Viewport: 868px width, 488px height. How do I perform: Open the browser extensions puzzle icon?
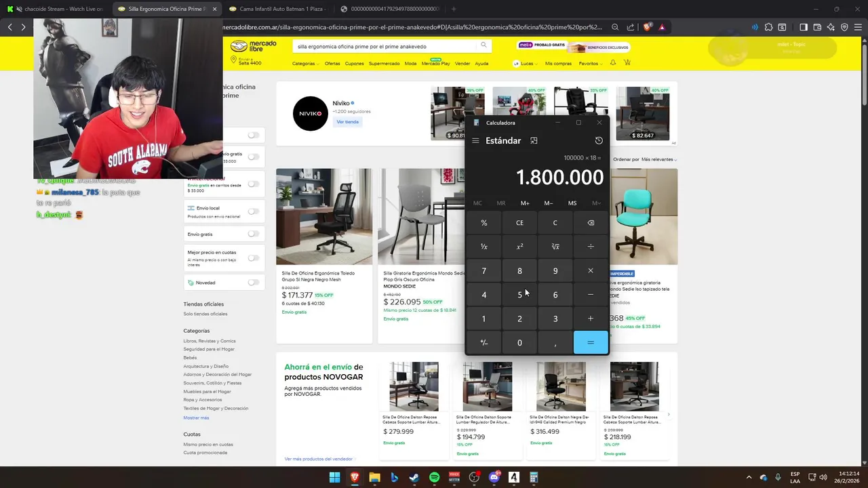pos(768,27)
